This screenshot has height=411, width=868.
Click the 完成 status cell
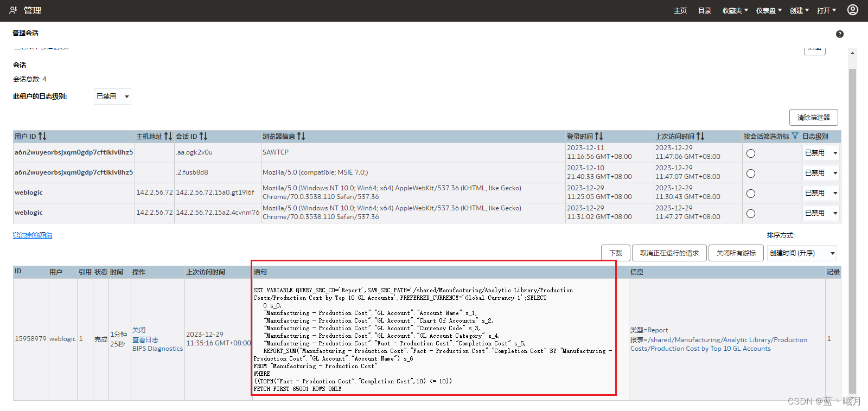[101, 339]
